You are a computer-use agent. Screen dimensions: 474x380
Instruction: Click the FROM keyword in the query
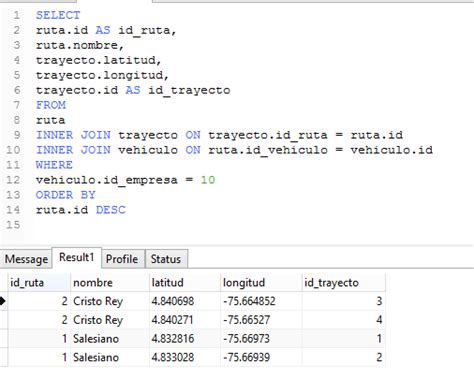click(51, 105)
